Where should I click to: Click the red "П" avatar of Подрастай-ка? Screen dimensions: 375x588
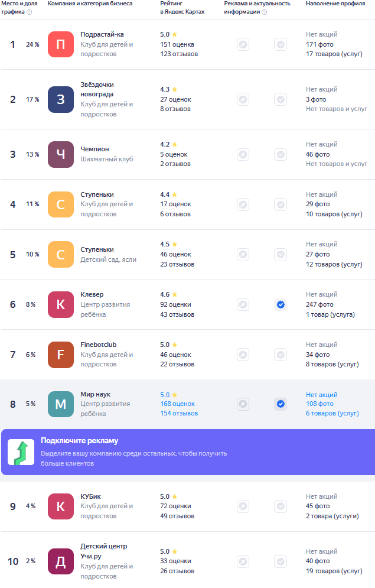61,44
